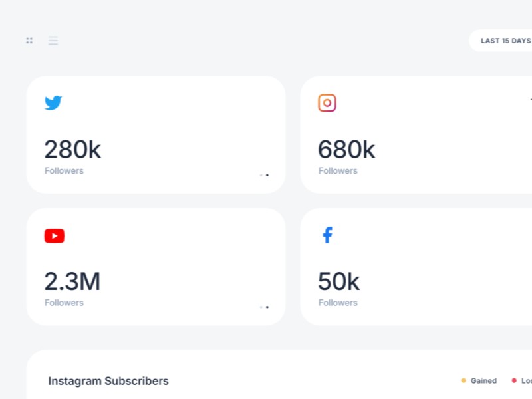The image size is (532, 399).
Task: Click the Instagram Subscribers chart heading
Action: [x=108, y=381]
